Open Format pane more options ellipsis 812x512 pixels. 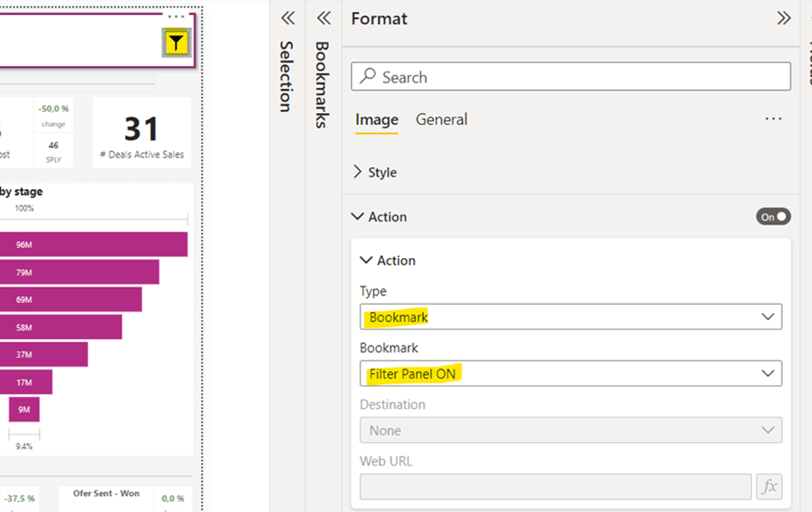tap(773, 119)
